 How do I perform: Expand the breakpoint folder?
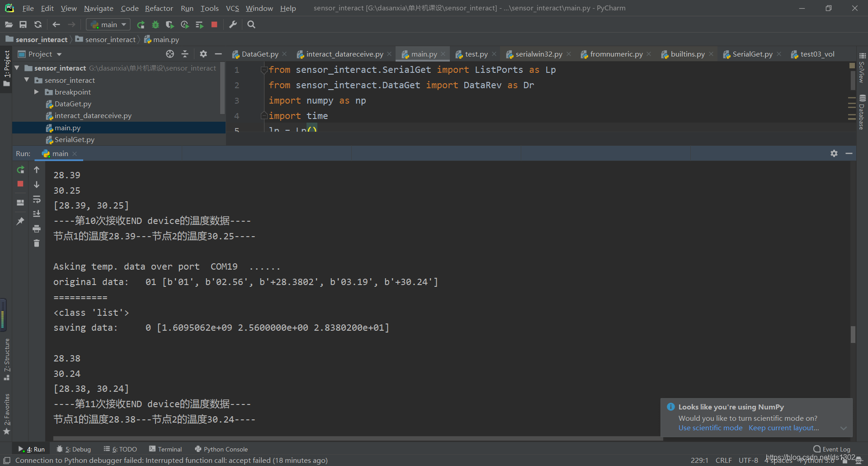click(37, 92)
